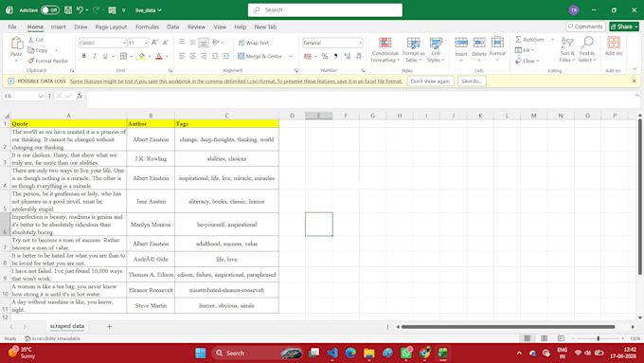The height and width of the screenshot is (363, 644).
Task: Toggle Center horizontal alignment
Action: click(192, 56)
